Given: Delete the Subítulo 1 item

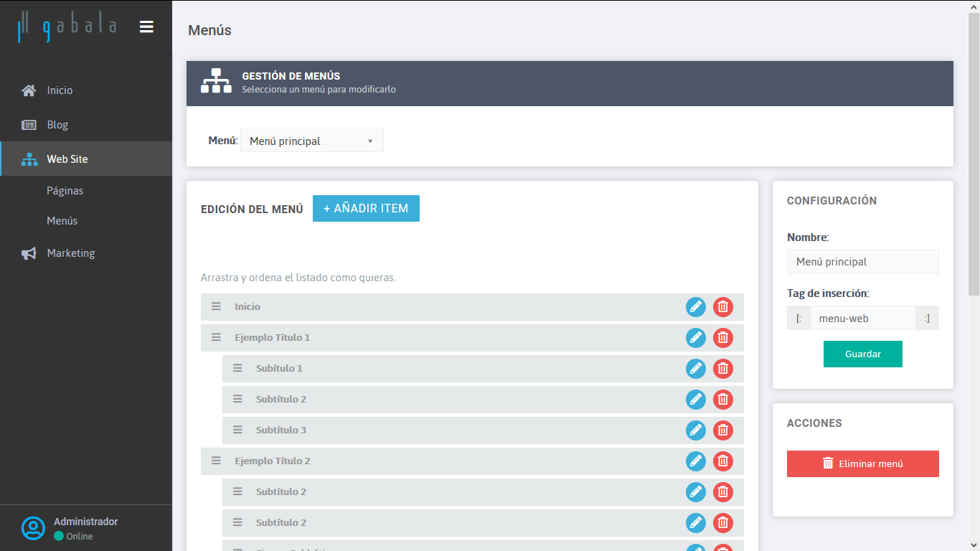Looking at the screenshot, I should (x=723, y=369).
